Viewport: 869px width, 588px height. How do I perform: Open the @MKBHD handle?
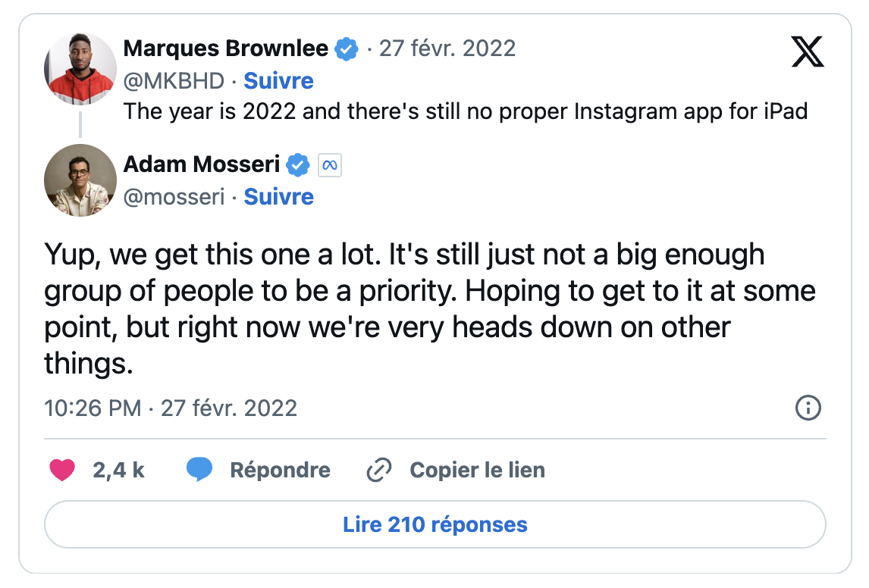(174, 81)
